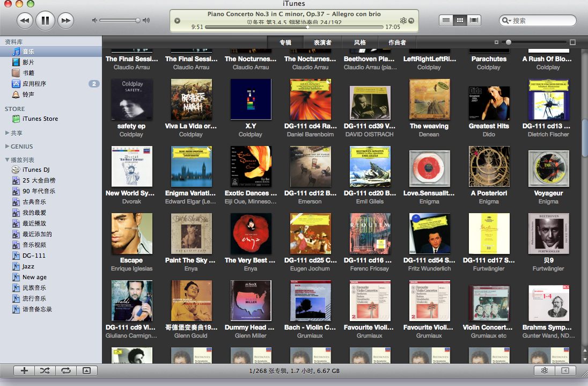Click the Genius button in status bar
The image size is (588, 386).
point(545,370)
